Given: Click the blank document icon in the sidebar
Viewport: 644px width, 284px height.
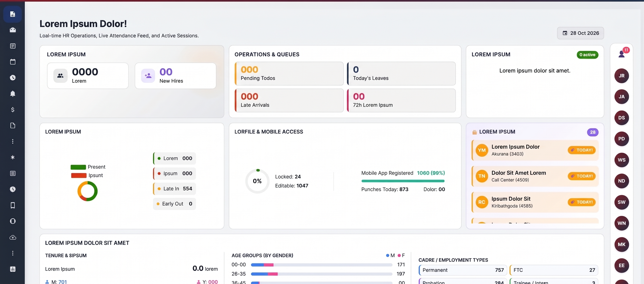Looking at the screenshot, I should click(13, 125).
